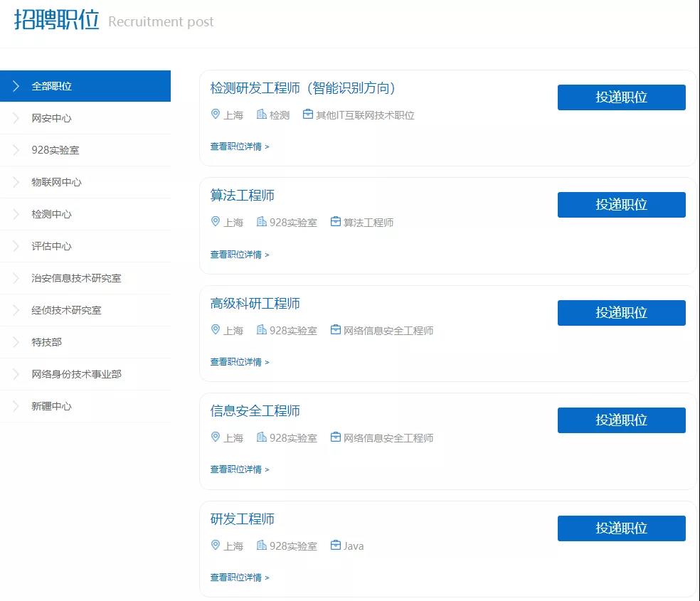Submit application for 研发工程师 position
Screen dimensions: 700x601
[x=621, y=528]
